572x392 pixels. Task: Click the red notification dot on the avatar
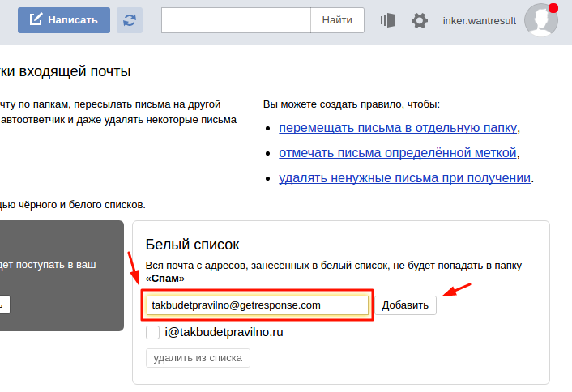(x=553, y=9)
